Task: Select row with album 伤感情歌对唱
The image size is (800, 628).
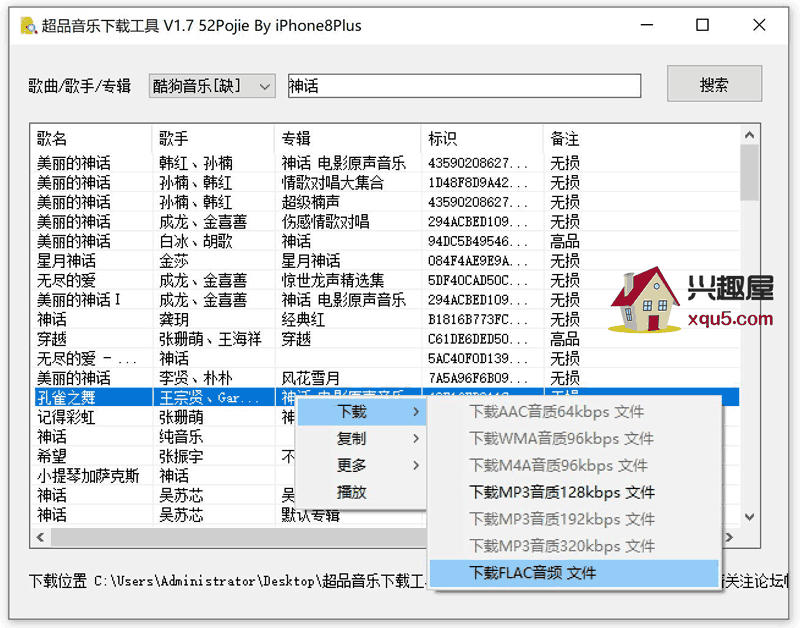Action: 385,221
